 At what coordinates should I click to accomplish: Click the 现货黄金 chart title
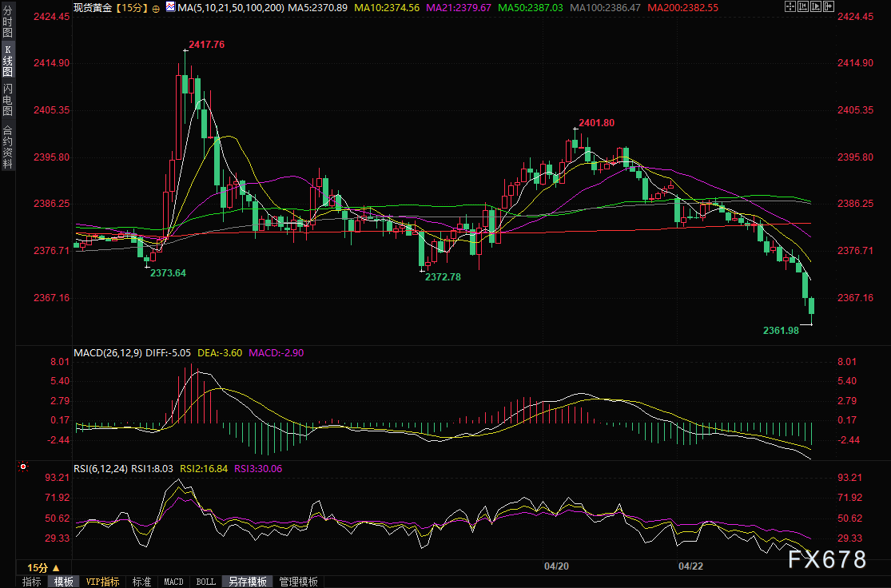[93, 8]
